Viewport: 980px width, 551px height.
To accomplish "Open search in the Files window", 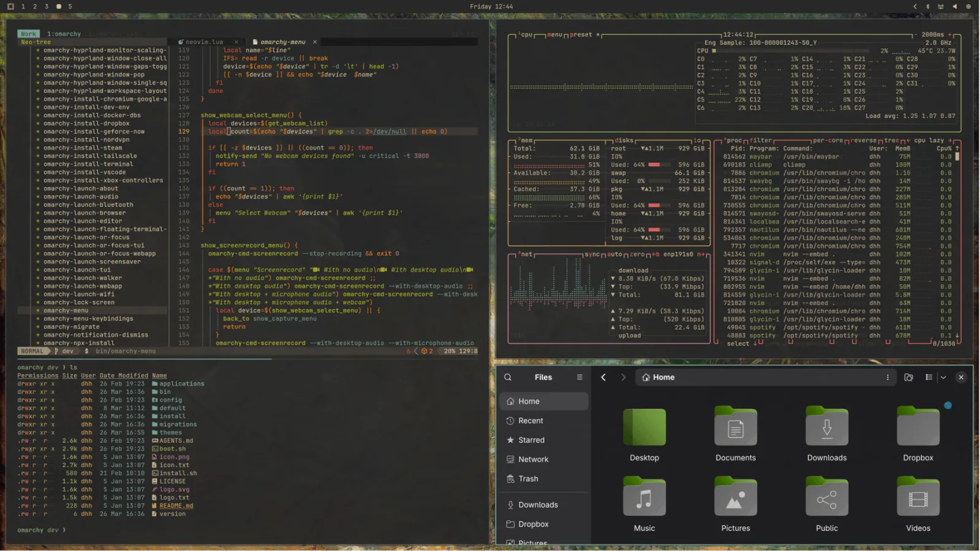I will tap(508, 377).
